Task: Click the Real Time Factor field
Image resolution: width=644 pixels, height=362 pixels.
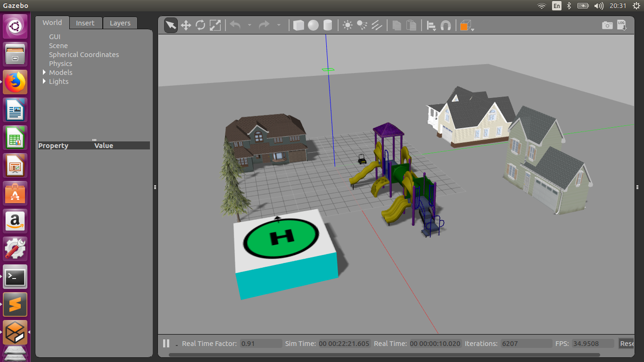Action: pos(261,344)
